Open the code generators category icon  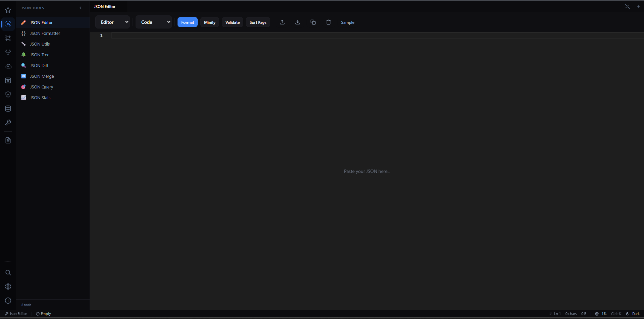pos(8,52)
